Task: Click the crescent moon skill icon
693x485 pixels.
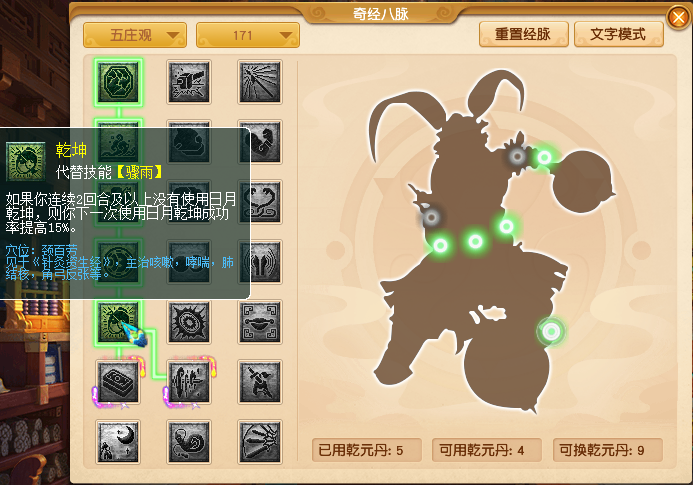Action: (118, 442)
